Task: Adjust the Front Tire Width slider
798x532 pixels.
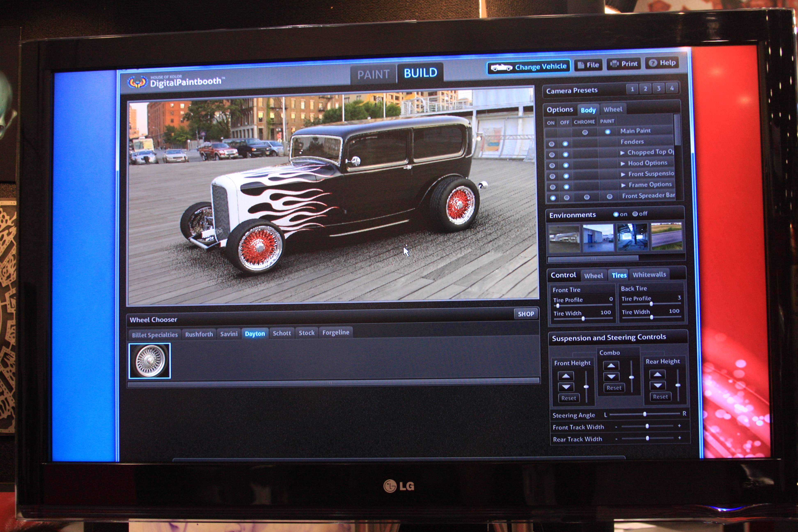Action: coord(583,319)
